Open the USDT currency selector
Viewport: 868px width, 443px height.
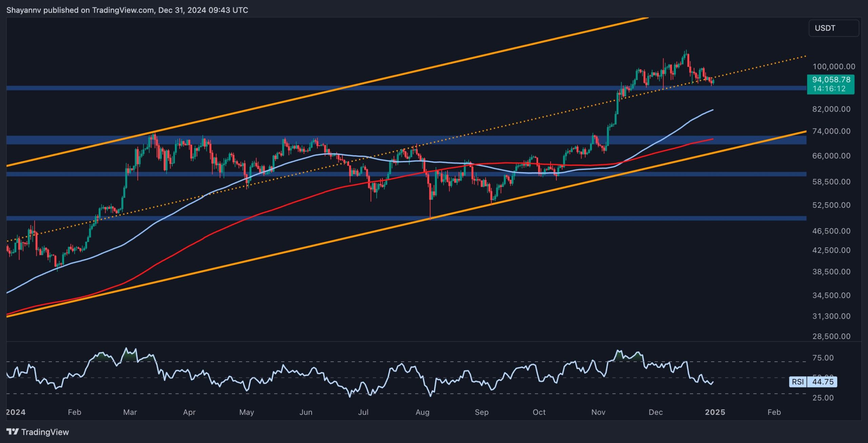(833, 28)
